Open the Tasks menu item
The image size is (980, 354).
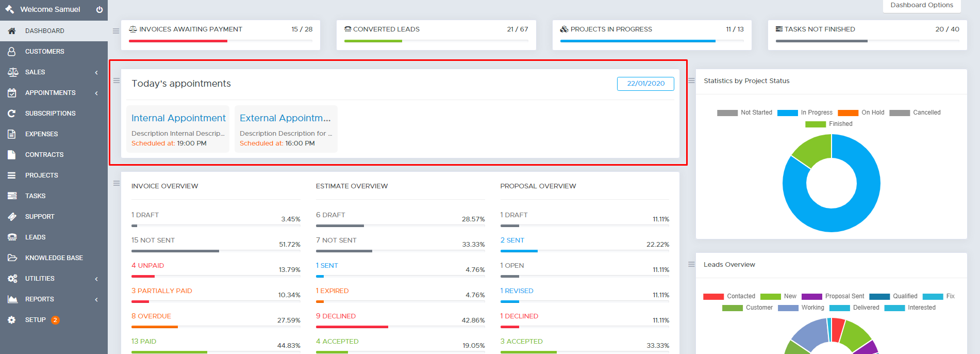click(x=36, y=196)
